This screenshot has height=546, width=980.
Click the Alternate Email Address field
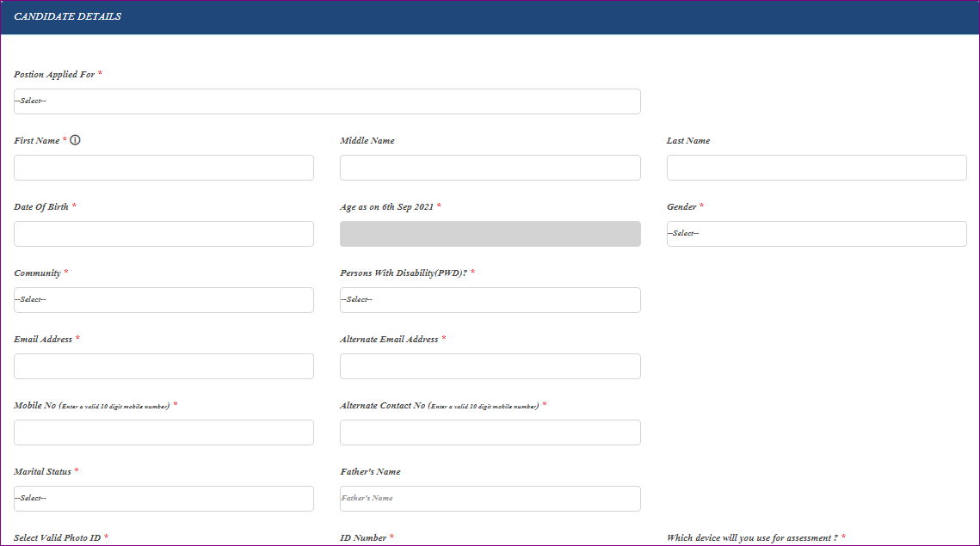[x=490, y=366]
